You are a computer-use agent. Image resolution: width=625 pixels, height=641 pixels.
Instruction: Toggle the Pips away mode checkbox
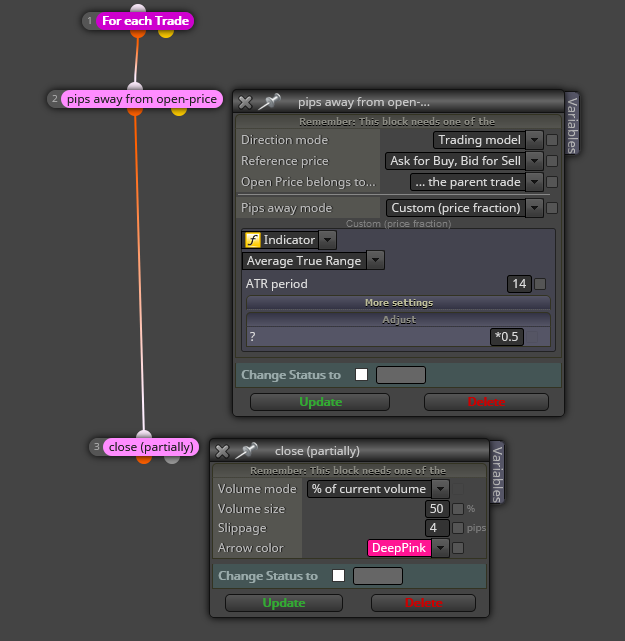[552, 208]
